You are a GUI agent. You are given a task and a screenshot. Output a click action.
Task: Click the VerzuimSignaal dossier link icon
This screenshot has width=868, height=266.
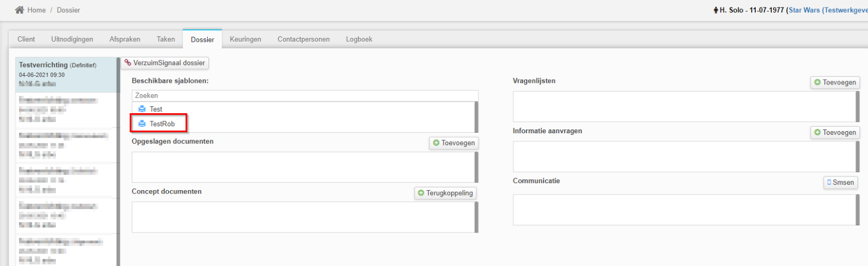[128, 63]
